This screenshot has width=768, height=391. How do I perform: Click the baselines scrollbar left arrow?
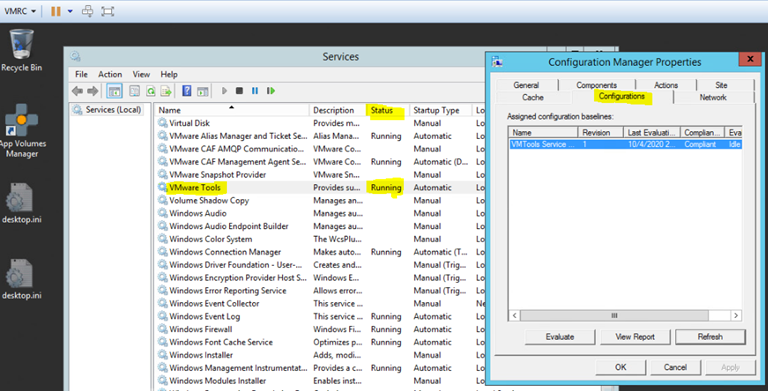(514, 316)
